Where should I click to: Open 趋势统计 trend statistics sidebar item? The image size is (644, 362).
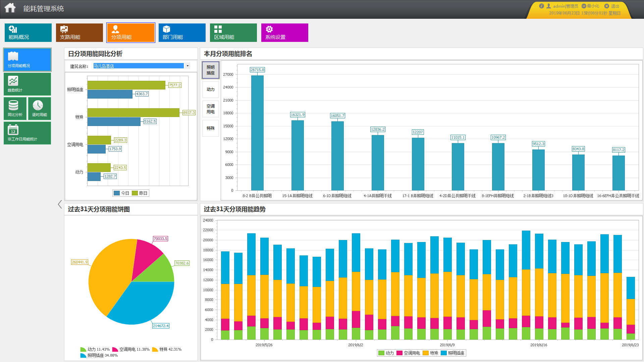click(27, 84)
